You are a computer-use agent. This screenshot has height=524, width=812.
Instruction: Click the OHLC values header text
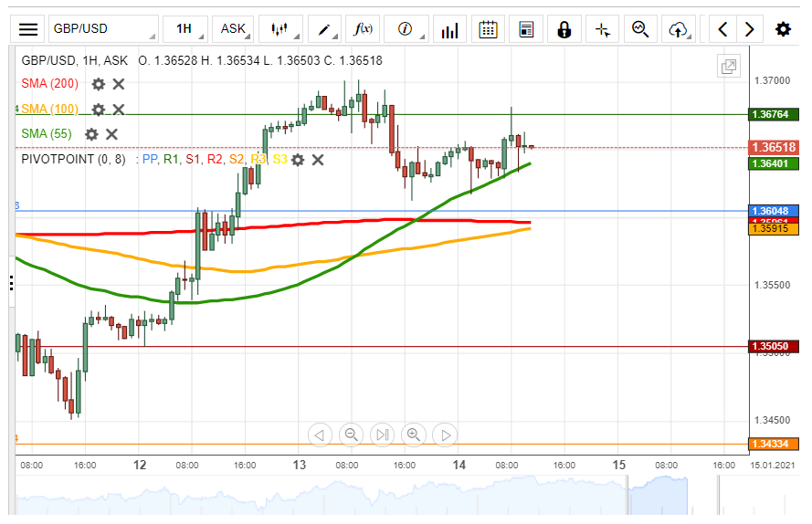coord(260,60)
